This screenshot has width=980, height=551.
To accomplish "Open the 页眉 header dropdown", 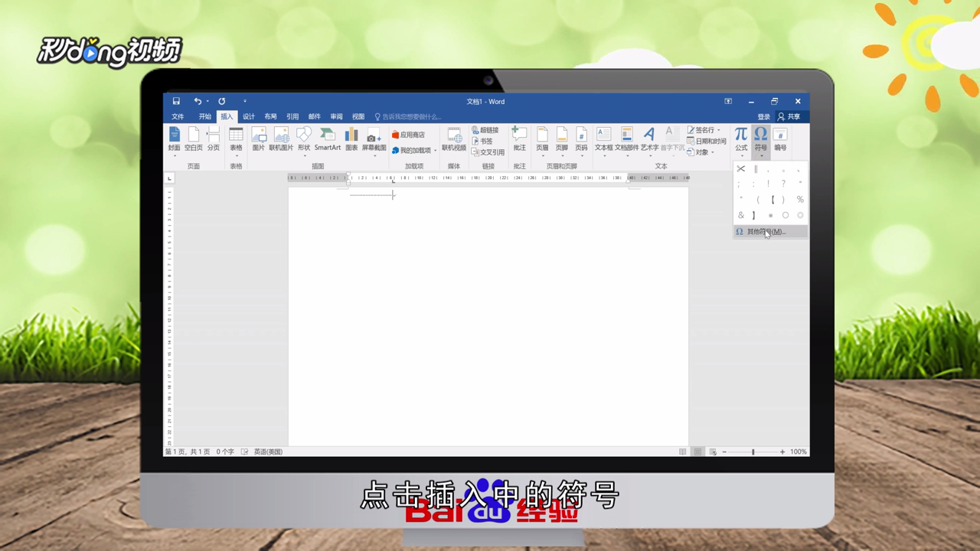I will point(542,141).
